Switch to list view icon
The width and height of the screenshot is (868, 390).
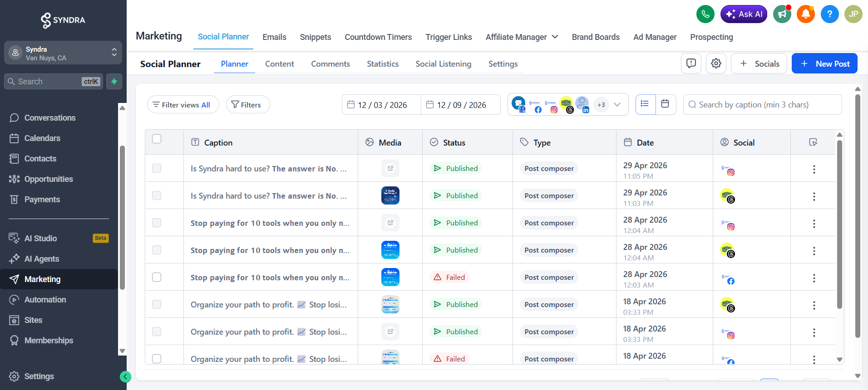[645, 104]
